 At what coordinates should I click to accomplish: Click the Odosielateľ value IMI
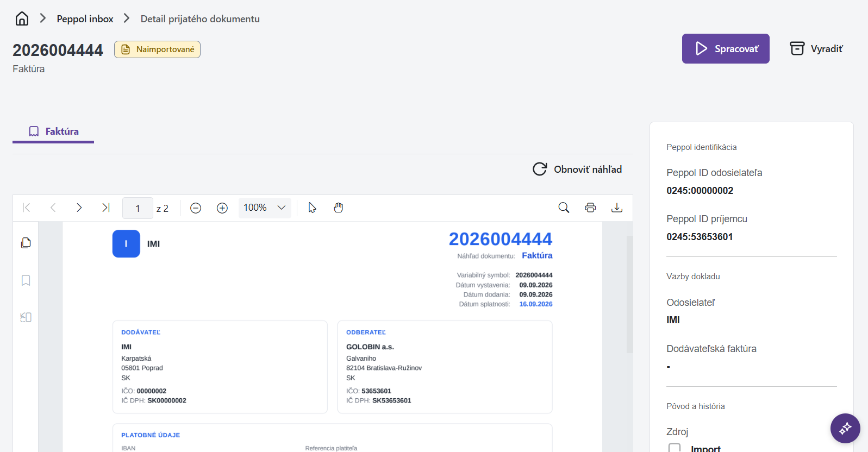coord(673,320)
